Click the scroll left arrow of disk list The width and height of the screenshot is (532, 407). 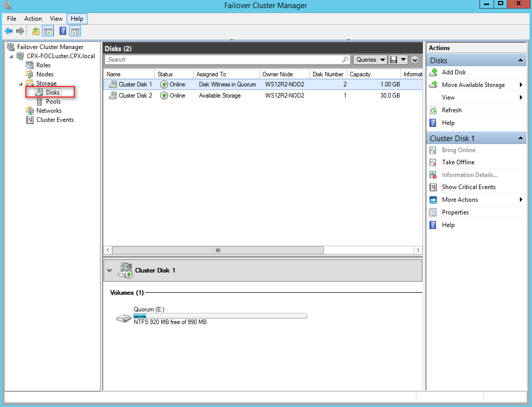(x=108, y=250)
